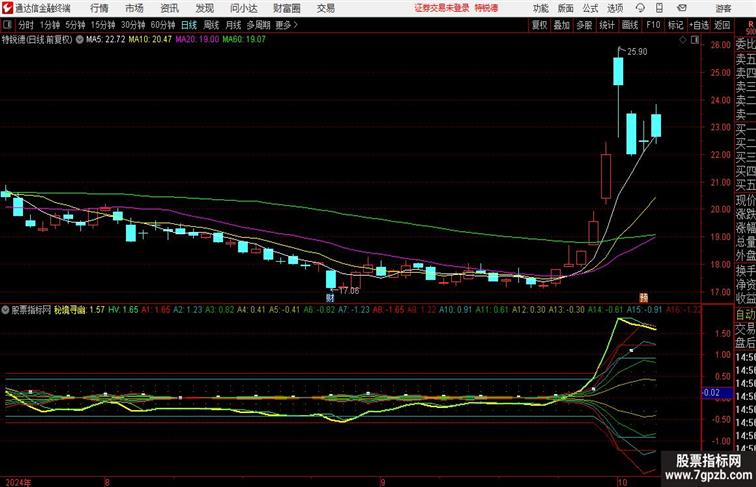Screen dimensions: 756x487
Task: Expand the sub-chart indicator dropdown arrow
Action: [x=5, y=310]
